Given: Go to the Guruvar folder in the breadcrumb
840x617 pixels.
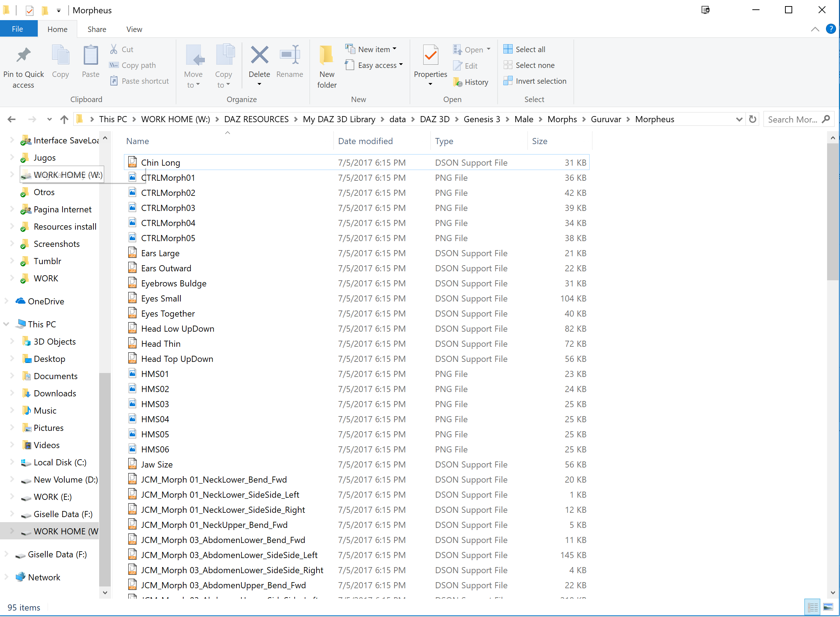Looking at the screenshot, I should [605, 120].
